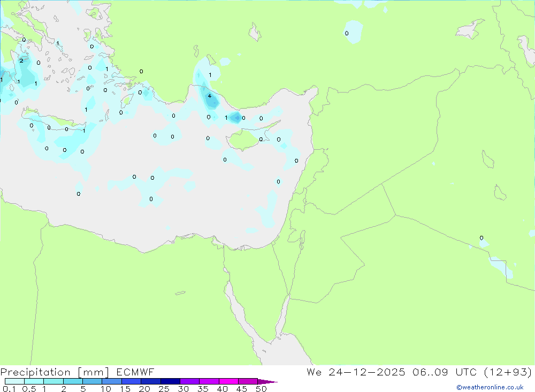
Task: Select the swatch between 45 and 50
Action: point(248,381)
